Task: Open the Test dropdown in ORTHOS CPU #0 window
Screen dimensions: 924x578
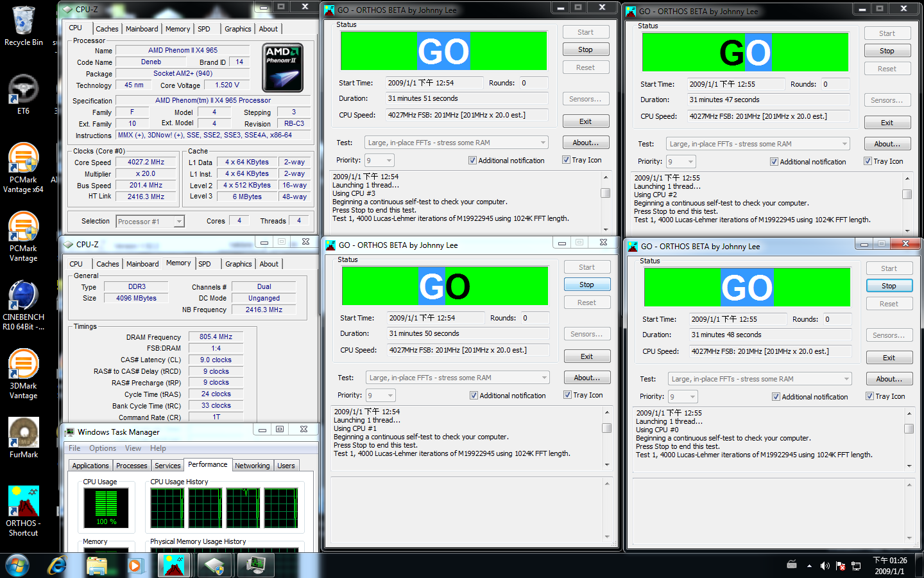Action: [x=760, y=379]
